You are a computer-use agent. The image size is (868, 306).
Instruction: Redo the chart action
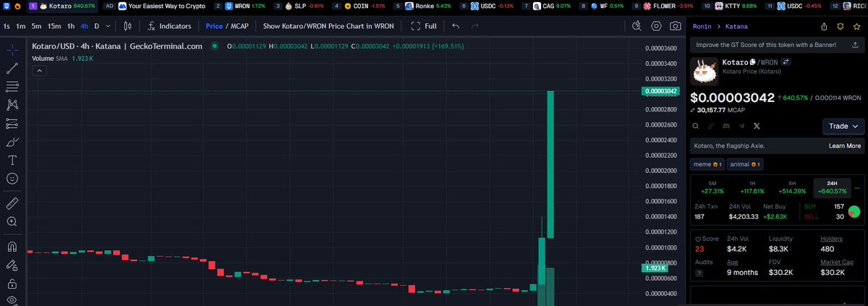click(475, 26)
